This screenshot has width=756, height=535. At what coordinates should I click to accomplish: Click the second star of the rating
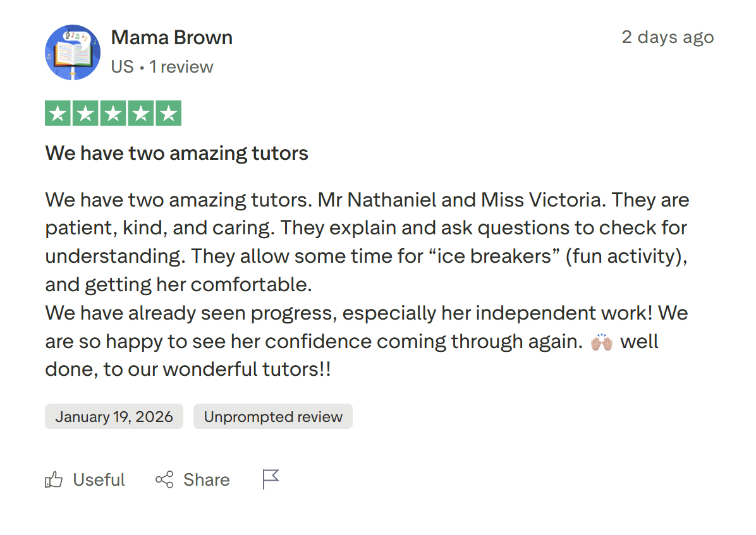pos(84,112)
